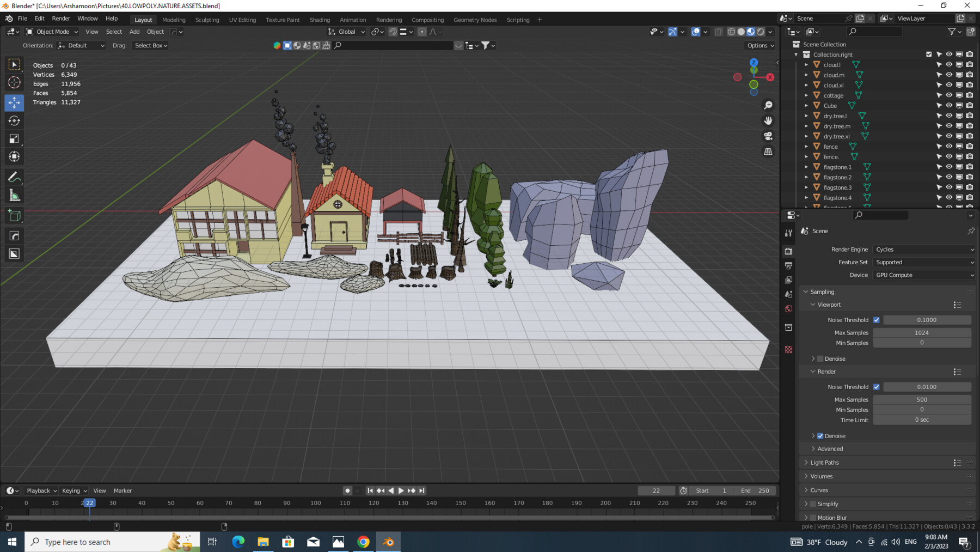Click the current frame field showing 22
The image size is (980, 552).
click(x=656, y=490)
